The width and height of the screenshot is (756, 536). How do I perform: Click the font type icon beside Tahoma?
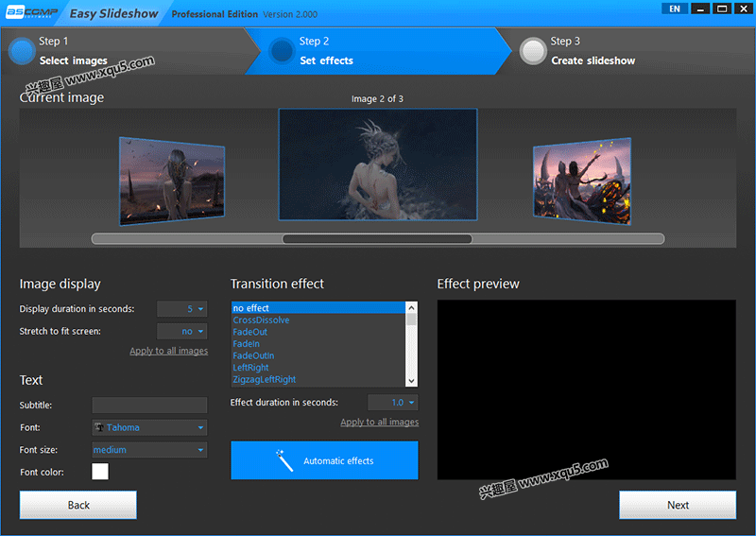[x=99, y=427]
